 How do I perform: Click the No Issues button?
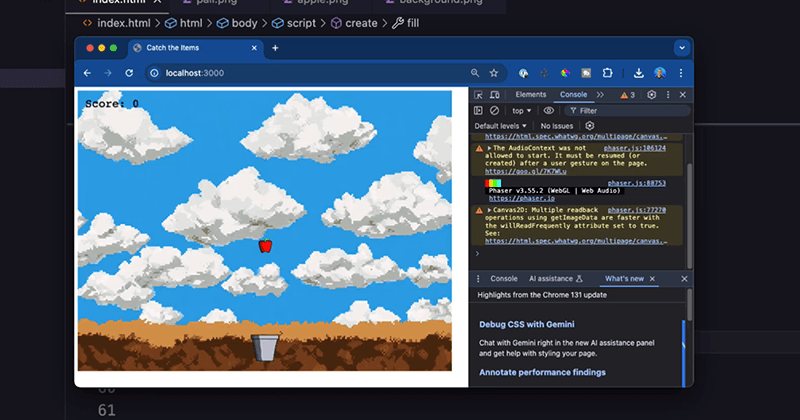[557, 126]
